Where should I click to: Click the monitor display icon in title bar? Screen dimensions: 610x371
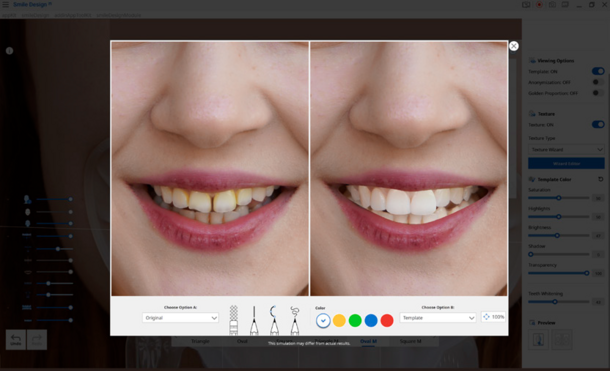pos(565,5)
